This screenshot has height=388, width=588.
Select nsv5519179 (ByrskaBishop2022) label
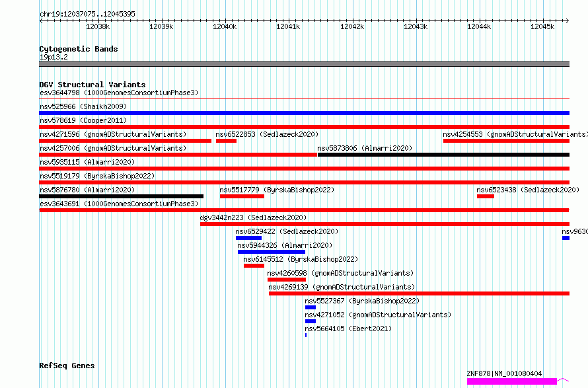coord(97,176)
